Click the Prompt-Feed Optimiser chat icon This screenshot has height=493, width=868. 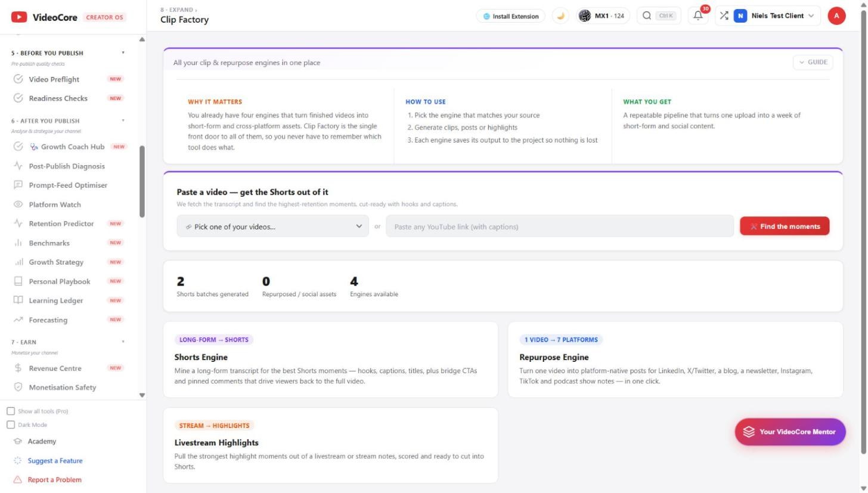point(18,185)
